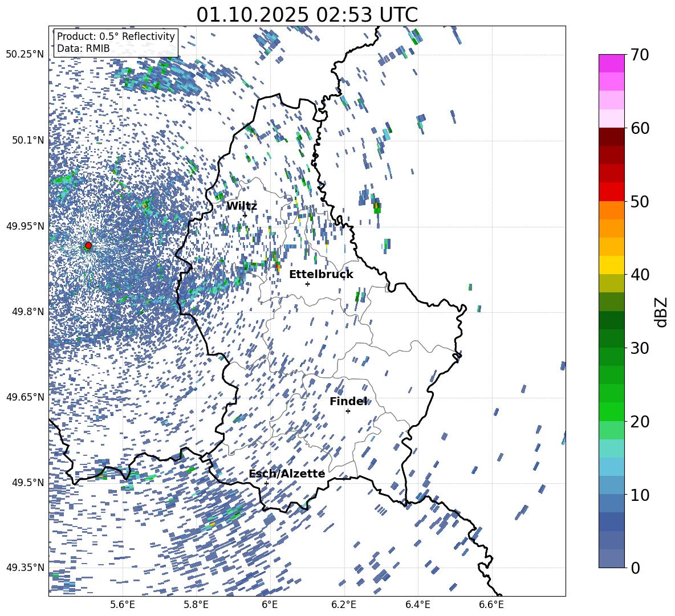Click the Findel station cross marker
The image size is (675, 616).
(x=348, y=411)
